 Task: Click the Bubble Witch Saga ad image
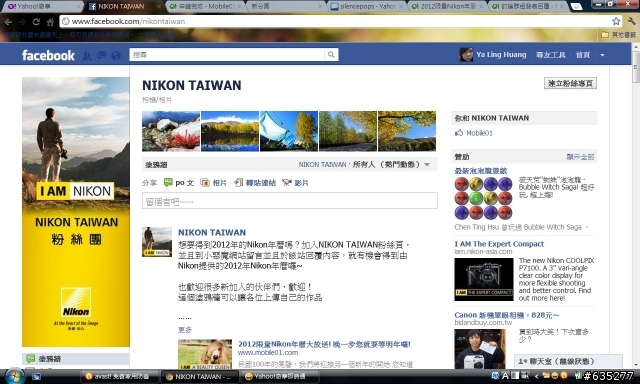coord(483,198)
